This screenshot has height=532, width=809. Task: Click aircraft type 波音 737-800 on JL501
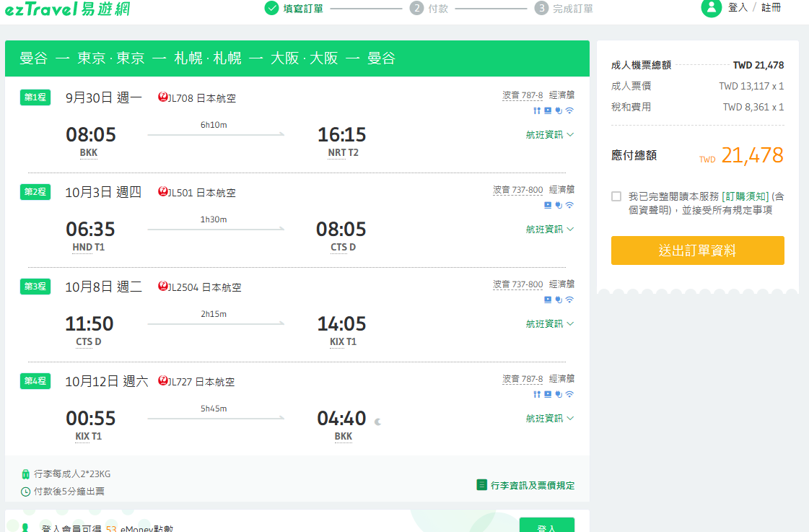tap(518, 190)
